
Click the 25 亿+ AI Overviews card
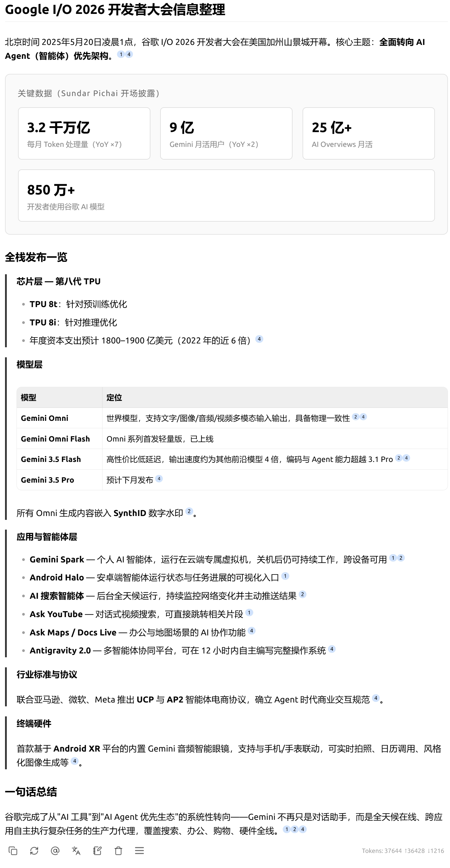(368, 133)
